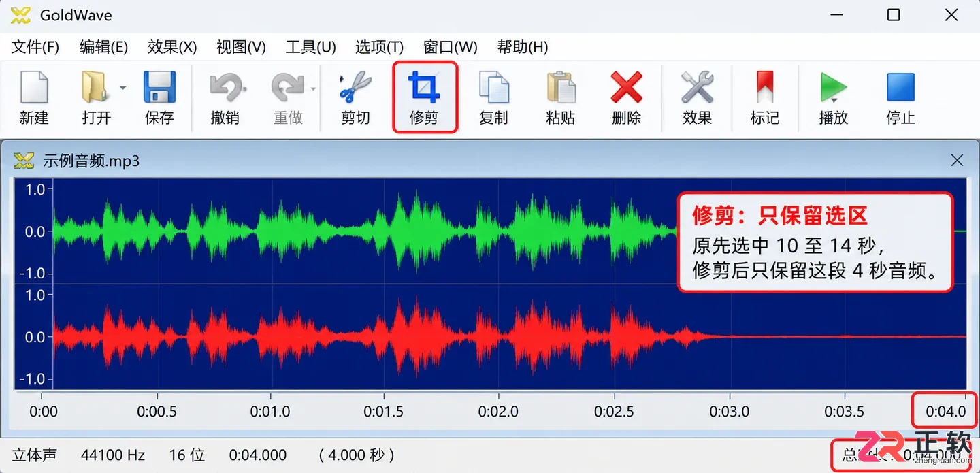Screen dimensions: 980x473
Task: Click the 0:01.0 timeline mark
Action: pos(270,411)
